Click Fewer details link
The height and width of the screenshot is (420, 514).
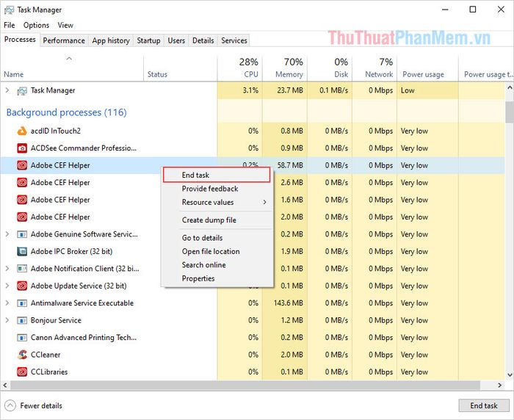tap(41, 406)
